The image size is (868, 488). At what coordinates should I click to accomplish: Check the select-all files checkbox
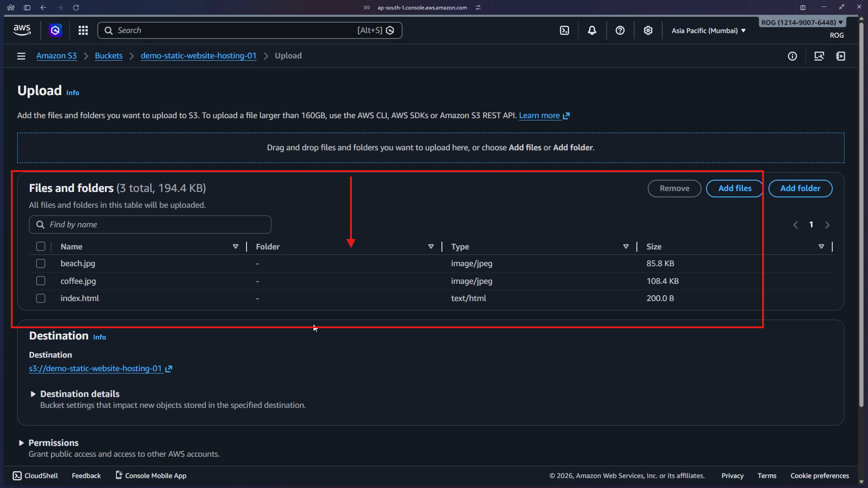click(41, 246)
